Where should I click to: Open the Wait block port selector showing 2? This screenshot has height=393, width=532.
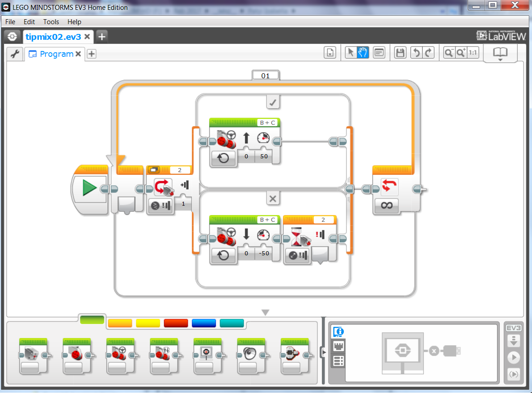(323, 220)
